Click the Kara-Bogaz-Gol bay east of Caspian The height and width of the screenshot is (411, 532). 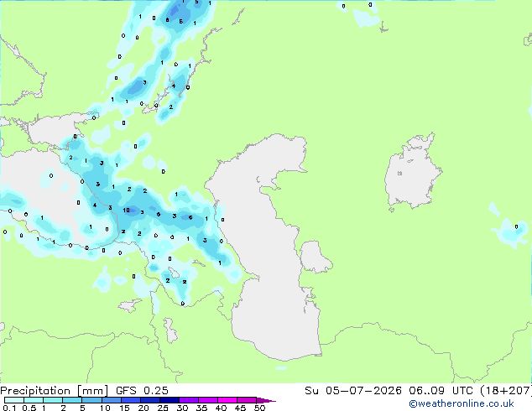tap(314, 257)
